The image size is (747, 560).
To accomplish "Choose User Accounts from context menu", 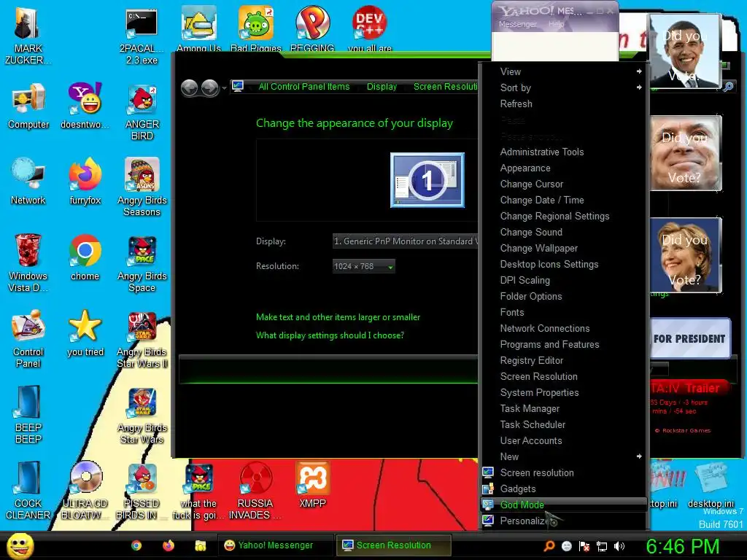I will pyautogui.click(x=564, y=440).
